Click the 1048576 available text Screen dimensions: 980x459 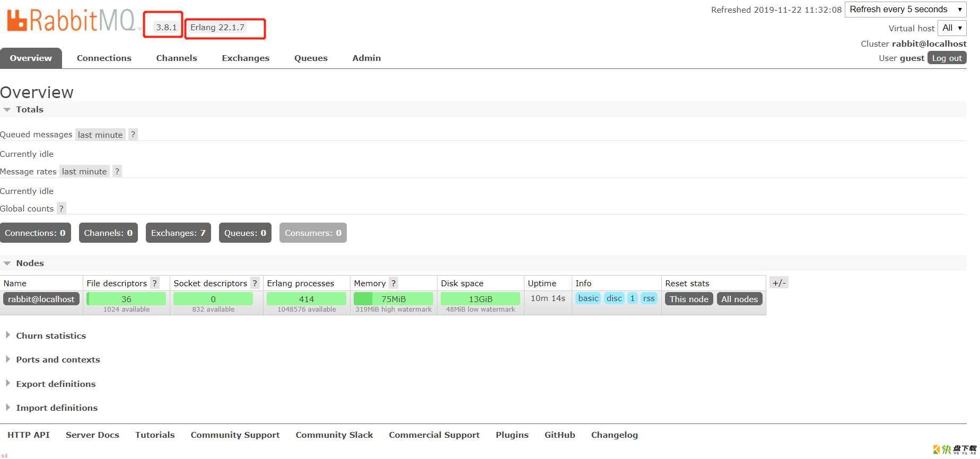[x=307, y=310]
